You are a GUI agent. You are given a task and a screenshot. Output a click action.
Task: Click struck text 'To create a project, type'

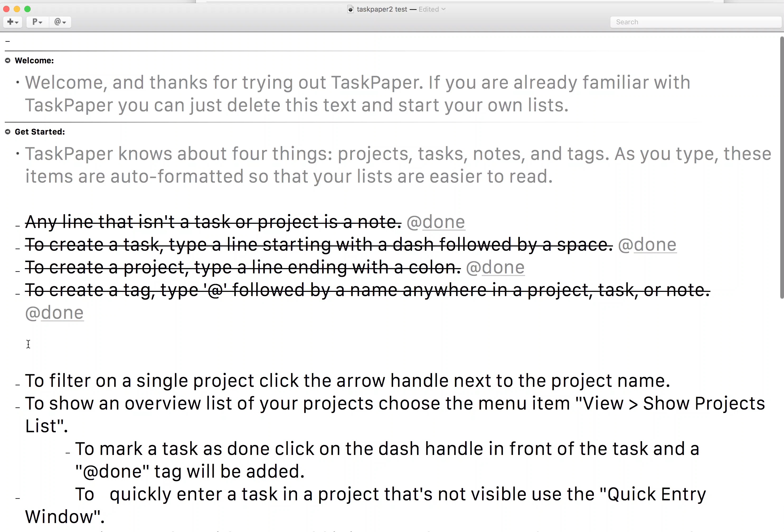pos(129,268)
